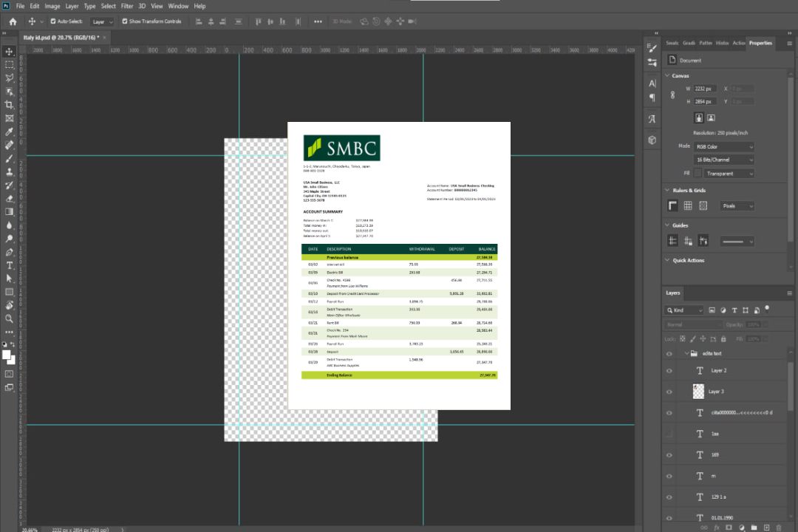Click the canvas Fill color swatch
The width and height of the screenshot is (798, 532).
698,174
